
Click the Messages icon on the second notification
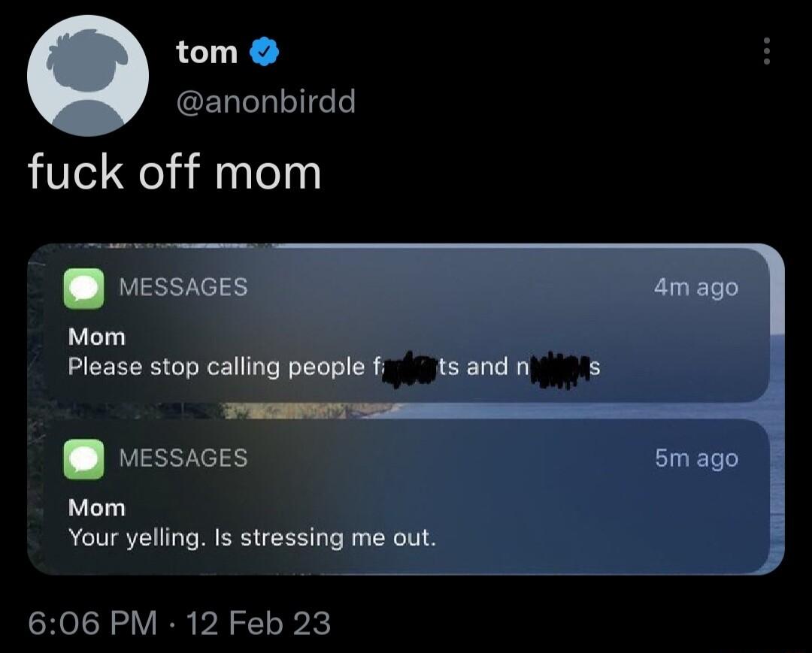(85, 460)
